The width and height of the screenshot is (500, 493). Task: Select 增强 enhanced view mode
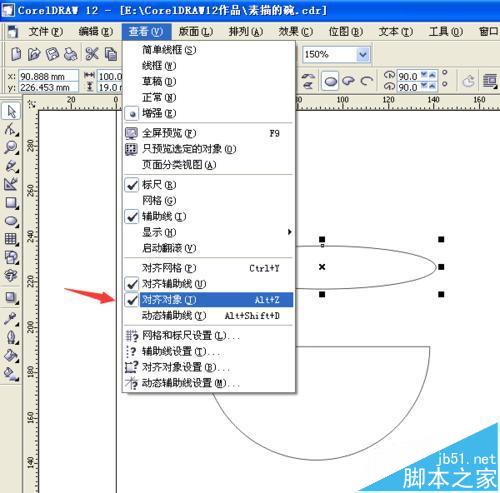point(209,113)
